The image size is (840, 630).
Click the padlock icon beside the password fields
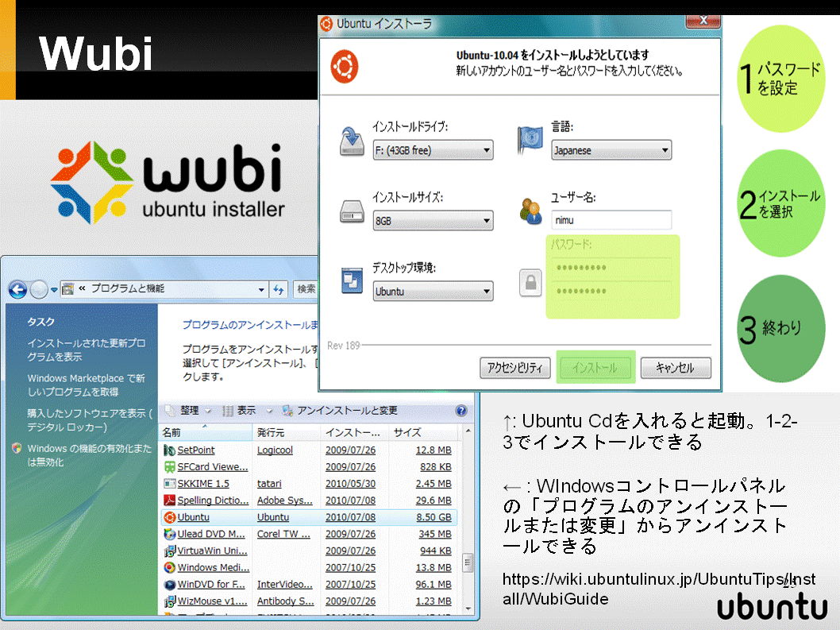[x=530, y=282]
